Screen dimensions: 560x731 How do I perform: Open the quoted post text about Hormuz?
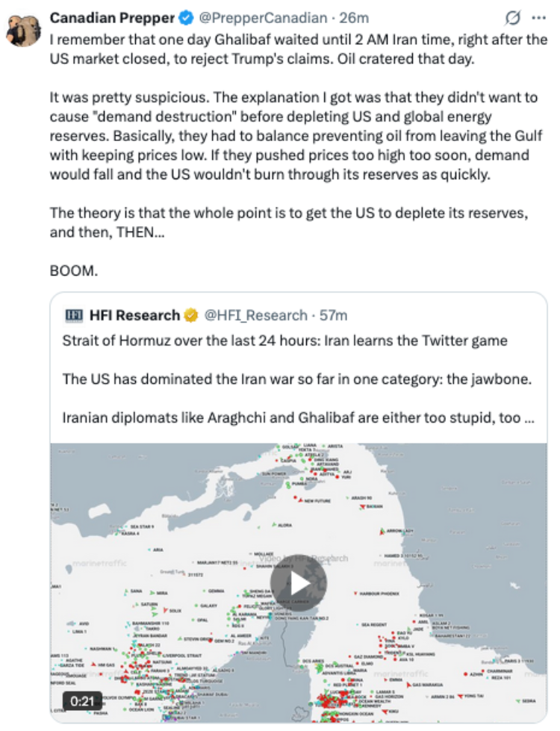(299, 379)
